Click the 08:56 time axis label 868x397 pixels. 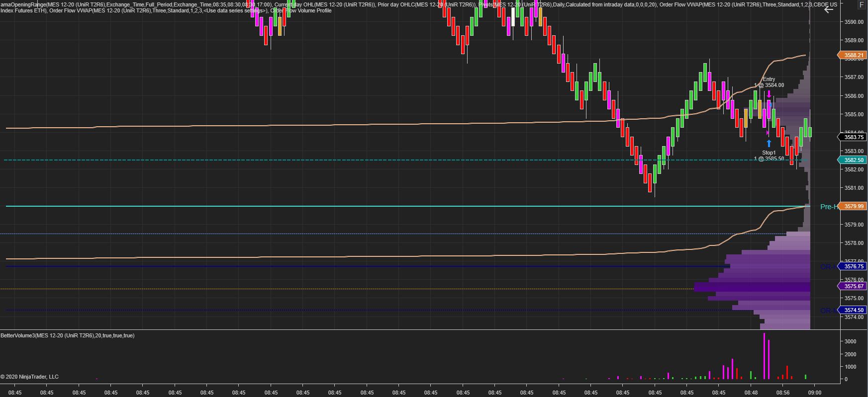[783, 393]
